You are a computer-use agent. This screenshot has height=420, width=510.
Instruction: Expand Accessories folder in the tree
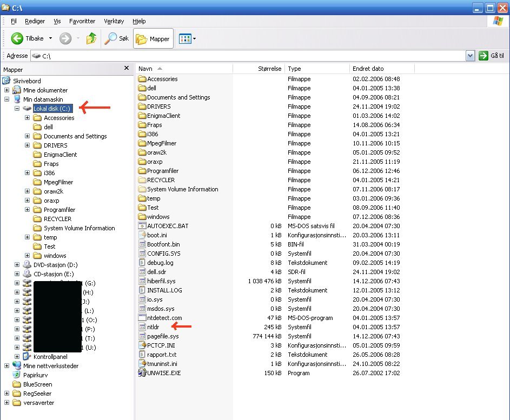pos(28,118)
